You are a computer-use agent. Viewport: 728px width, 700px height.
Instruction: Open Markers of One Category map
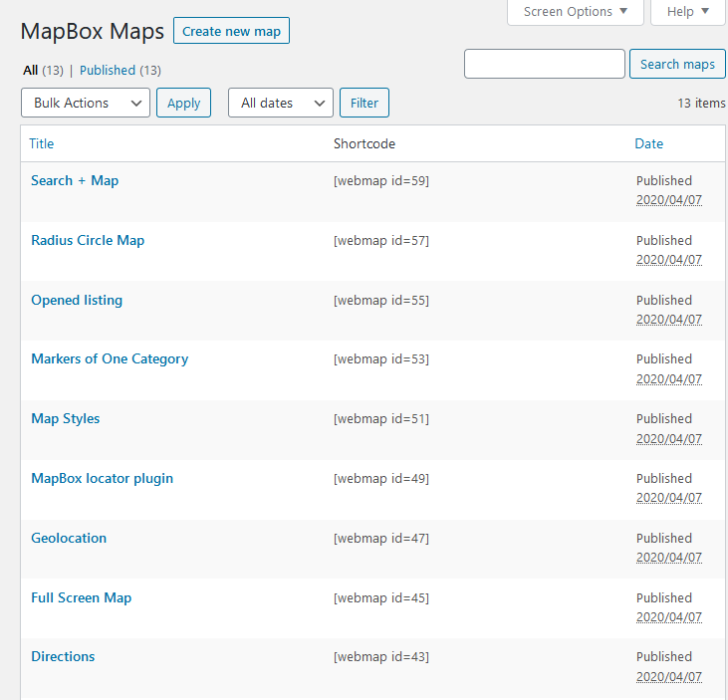pyautogui.click(x=110, y=358)
